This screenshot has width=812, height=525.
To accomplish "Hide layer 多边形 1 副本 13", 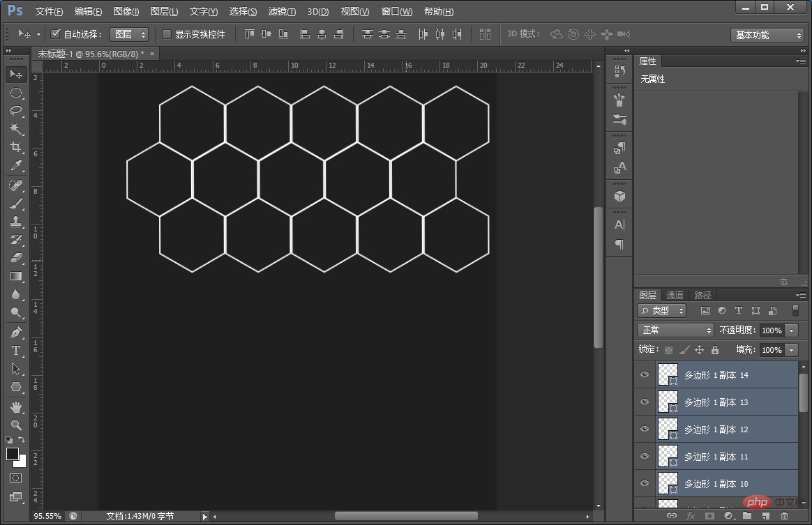I will [645, 402].
